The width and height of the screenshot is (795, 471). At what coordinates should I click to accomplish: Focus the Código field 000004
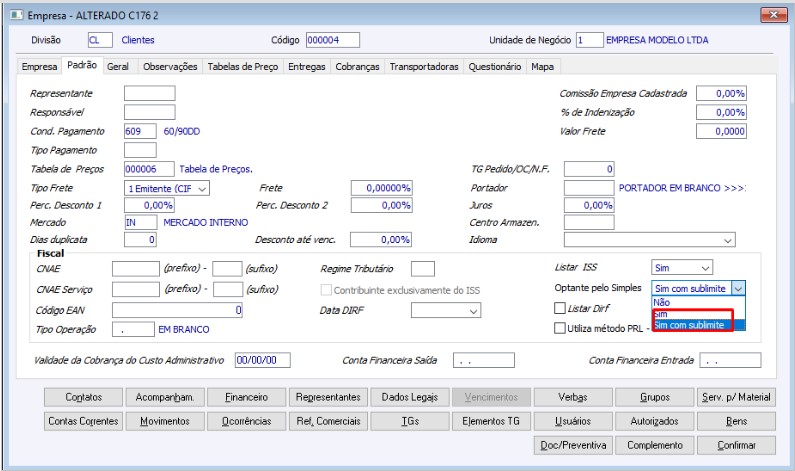click(333, 40)
